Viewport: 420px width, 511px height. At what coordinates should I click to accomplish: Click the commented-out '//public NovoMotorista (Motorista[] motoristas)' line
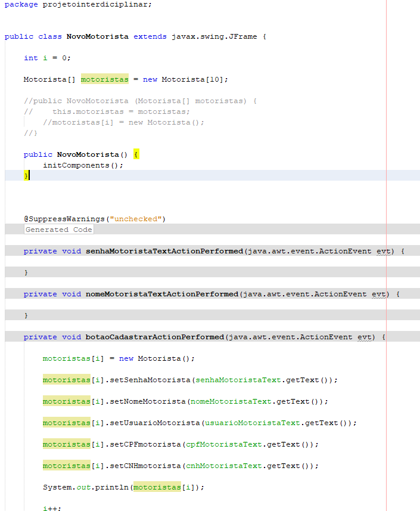pos(140,101)
